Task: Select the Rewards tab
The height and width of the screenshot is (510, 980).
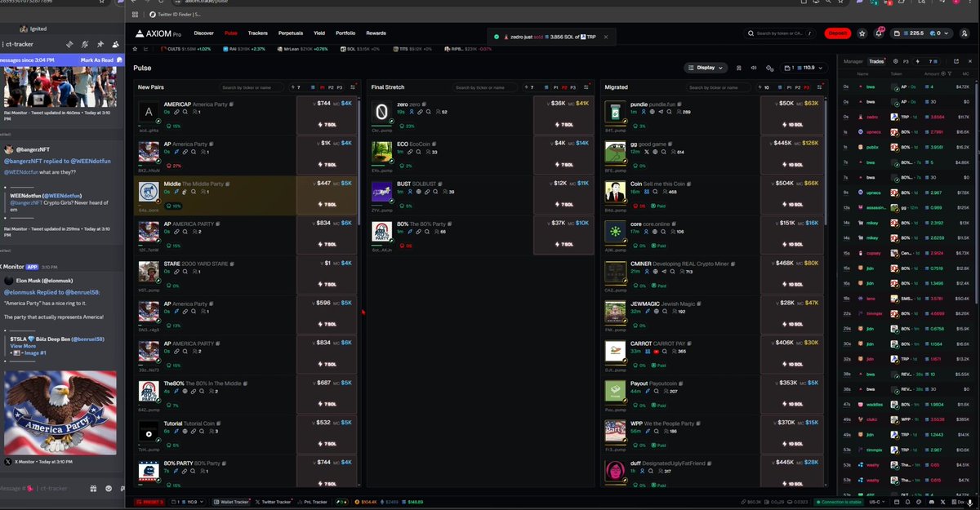Action: [376, 33]
